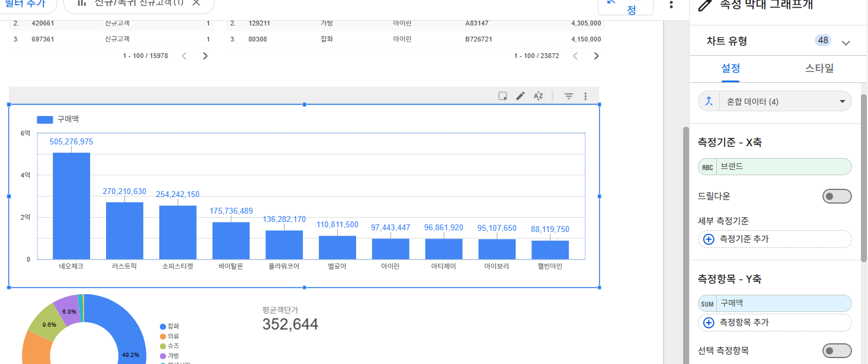Click the 505,276,975 data label

71,141
